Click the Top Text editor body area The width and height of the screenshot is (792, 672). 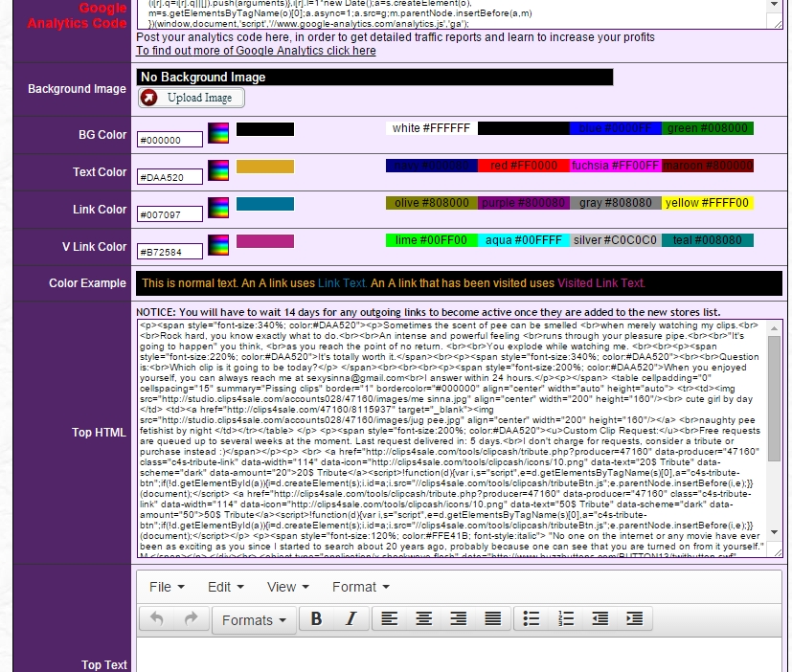click(x=459, y=655)
